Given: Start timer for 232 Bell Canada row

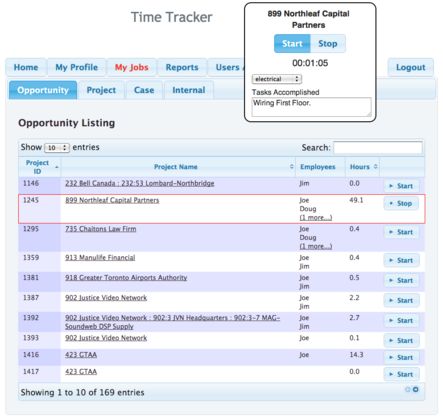Looking at the screenshot, I should 401,186.
